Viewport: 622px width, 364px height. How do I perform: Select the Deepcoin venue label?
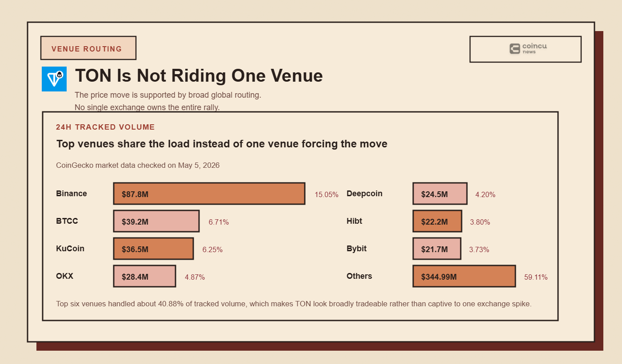pos(364,194)
